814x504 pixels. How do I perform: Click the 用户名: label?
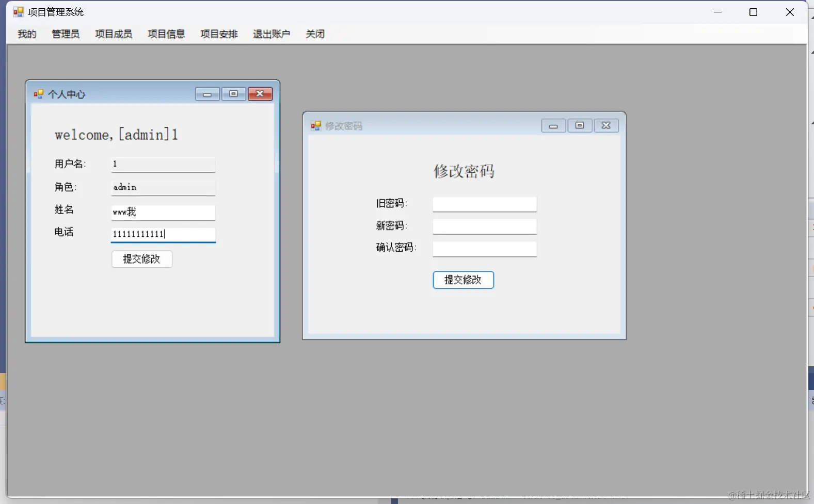[x=70, y=164]
